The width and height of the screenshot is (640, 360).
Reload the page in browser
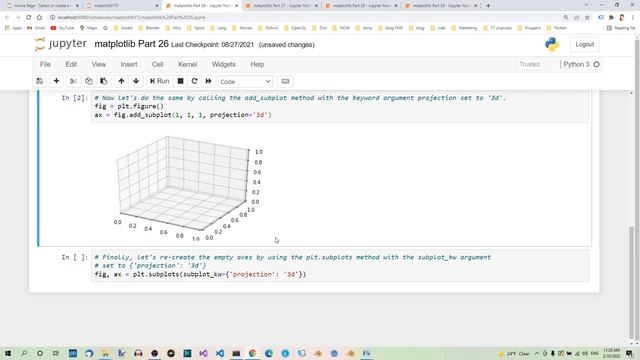click(x=29, y=18)
